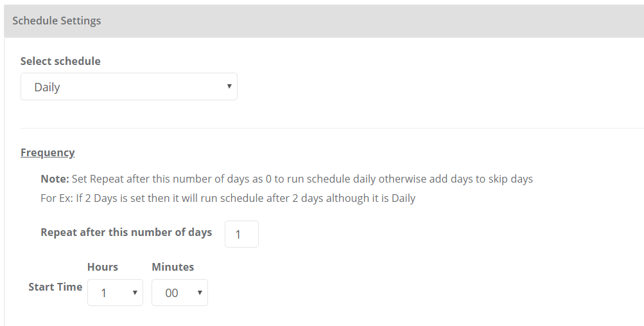This screenshot has height=326, width=644.
Task: Select the Daily value text in schedule dropdown
Action: coord(48,87)
